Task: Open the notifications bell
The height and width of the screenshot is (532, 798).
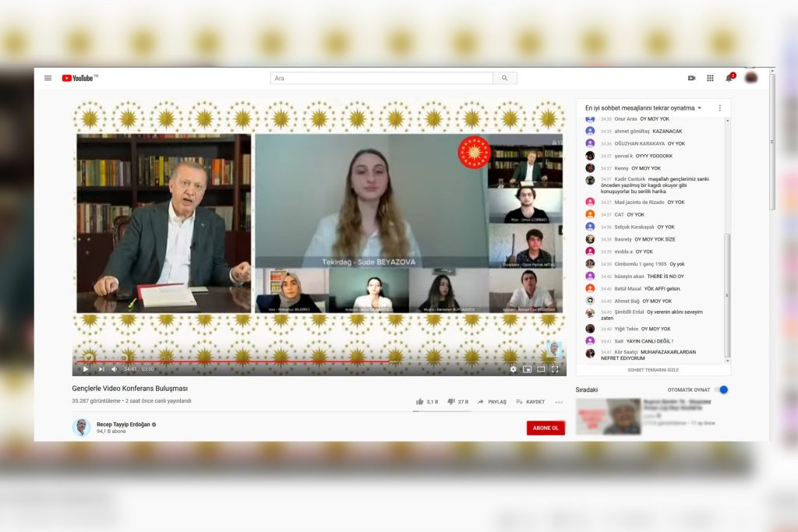Action: [729, 78]
